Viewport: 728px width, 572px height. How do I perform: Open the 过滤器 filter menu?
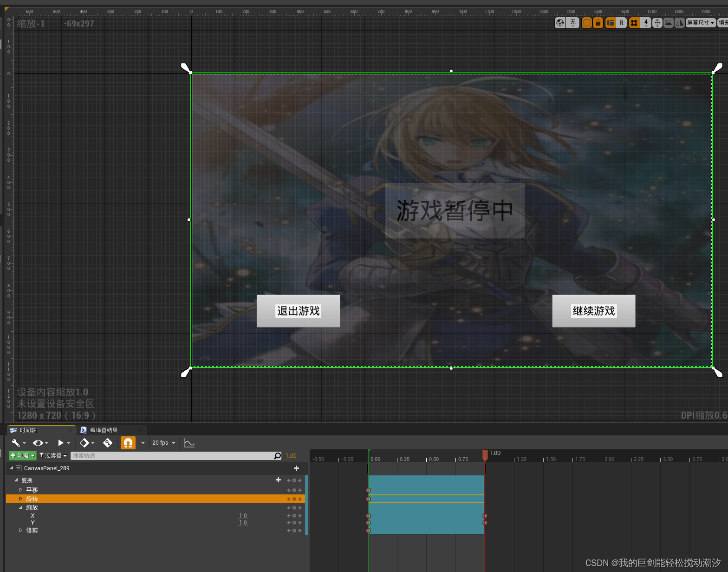(x=53, y=456)
